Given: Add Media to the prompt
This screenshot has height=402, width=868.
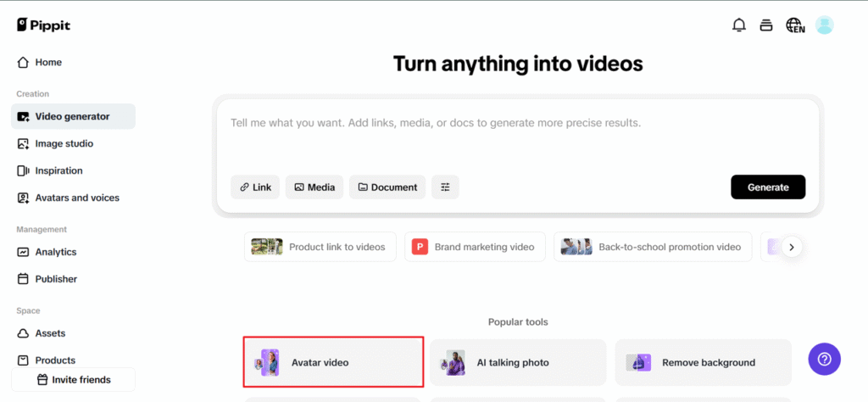Looking at the screenshot, I should tap(314, 187).
